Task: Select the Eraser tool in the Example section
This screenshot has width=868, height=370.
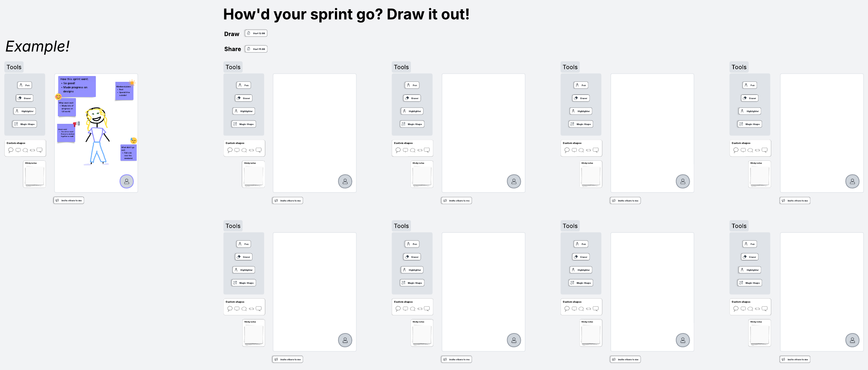Action: pos(25,98)
